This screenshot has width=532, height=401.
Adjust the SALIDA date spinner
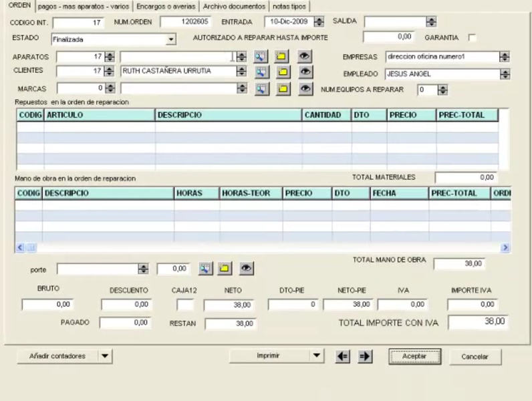(x=431, y=22)
